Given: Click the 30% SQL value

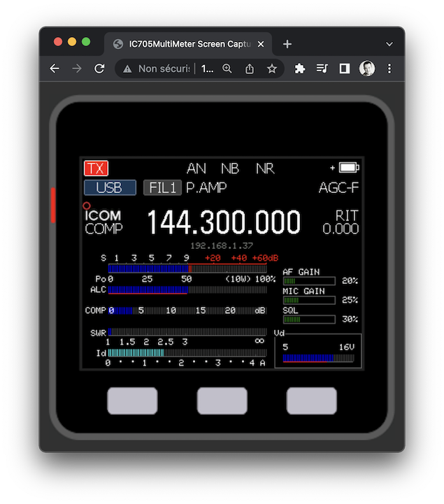Looking at the screenshot, I should (x=350, y=319).
